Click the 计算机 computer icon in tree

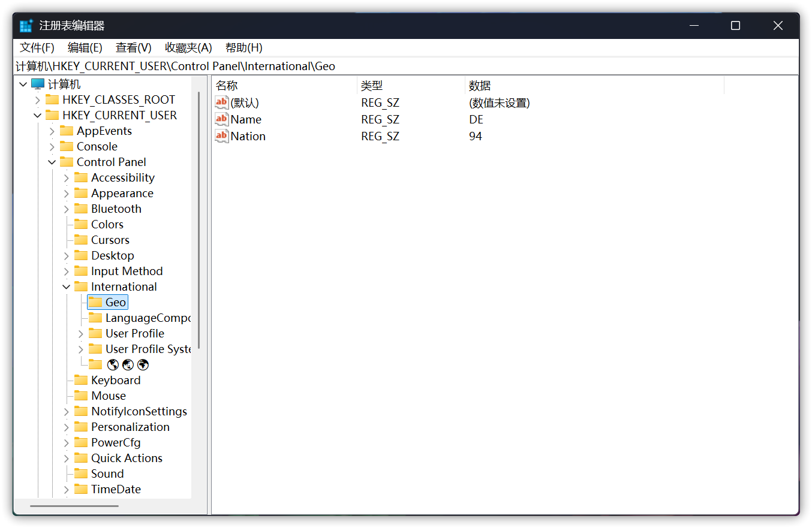tap(38, 84)
